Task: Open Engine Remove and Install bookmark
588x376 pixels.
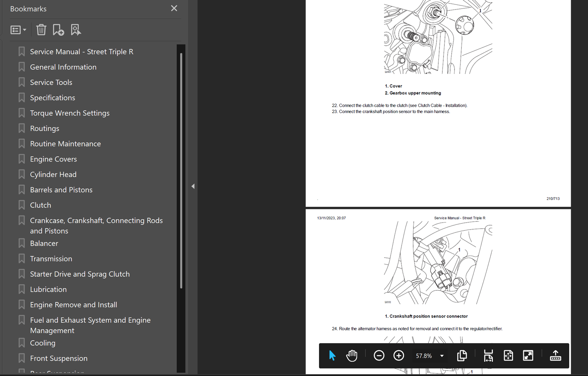Action: click(x=73, y=305)
